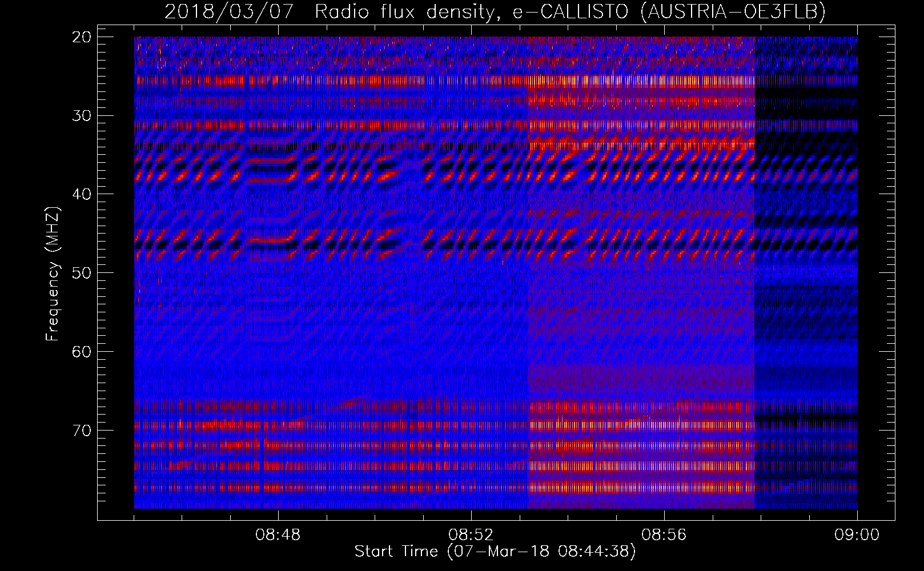Click the 60 frequency axis label
This screenshot has height=571, width=924.
(x=82, y=351)
